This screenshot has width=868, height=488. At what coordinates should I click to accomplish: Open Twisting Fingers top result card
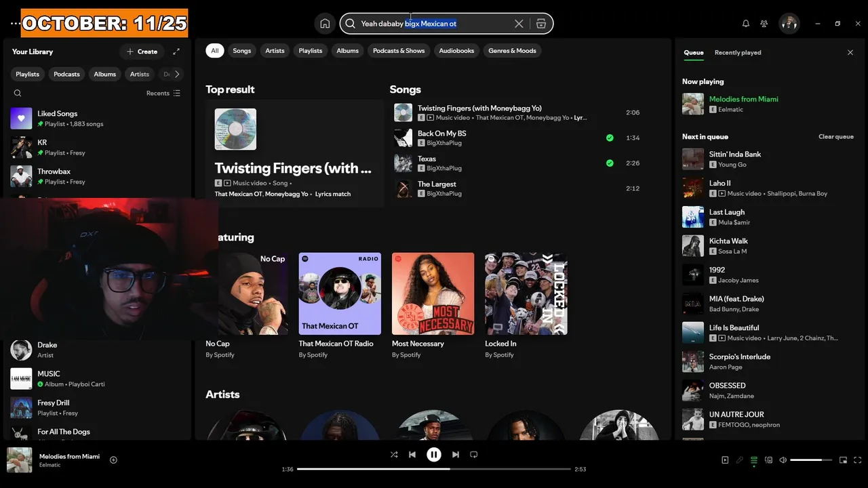pyautogui.click(x=294, y=153)
